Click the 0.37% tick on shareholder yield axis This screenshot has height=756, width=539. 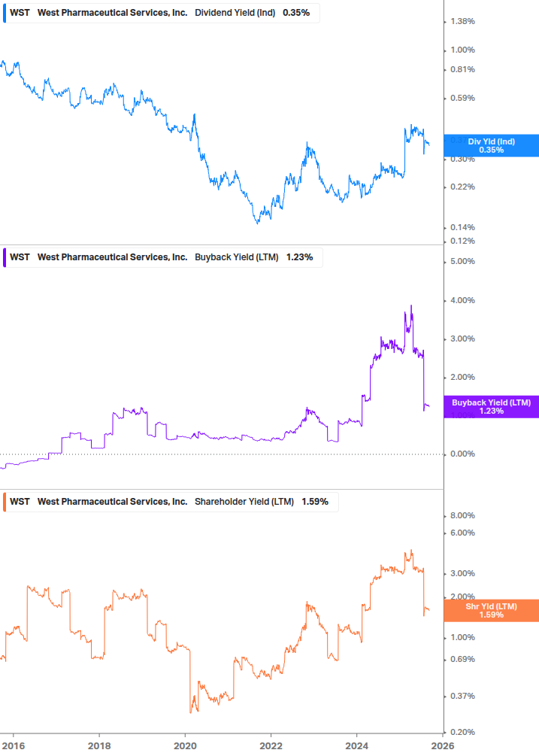click(462, 696)
